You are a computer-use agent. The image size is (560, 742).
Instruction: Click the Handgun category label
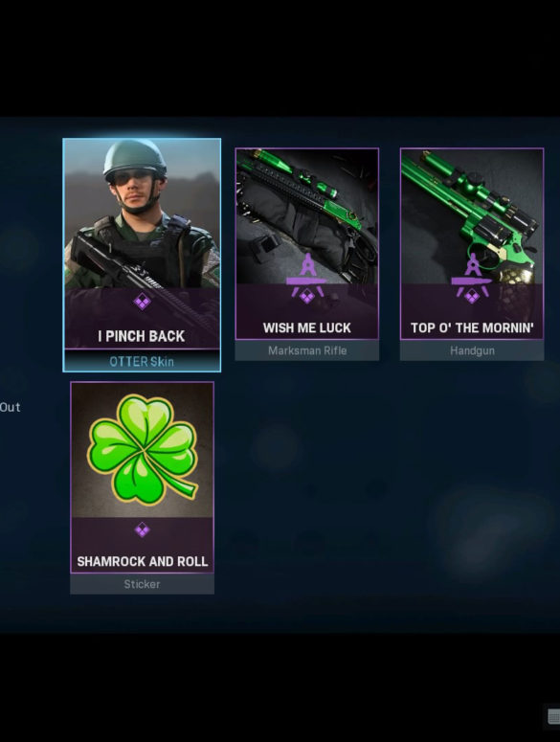point(472,350)
